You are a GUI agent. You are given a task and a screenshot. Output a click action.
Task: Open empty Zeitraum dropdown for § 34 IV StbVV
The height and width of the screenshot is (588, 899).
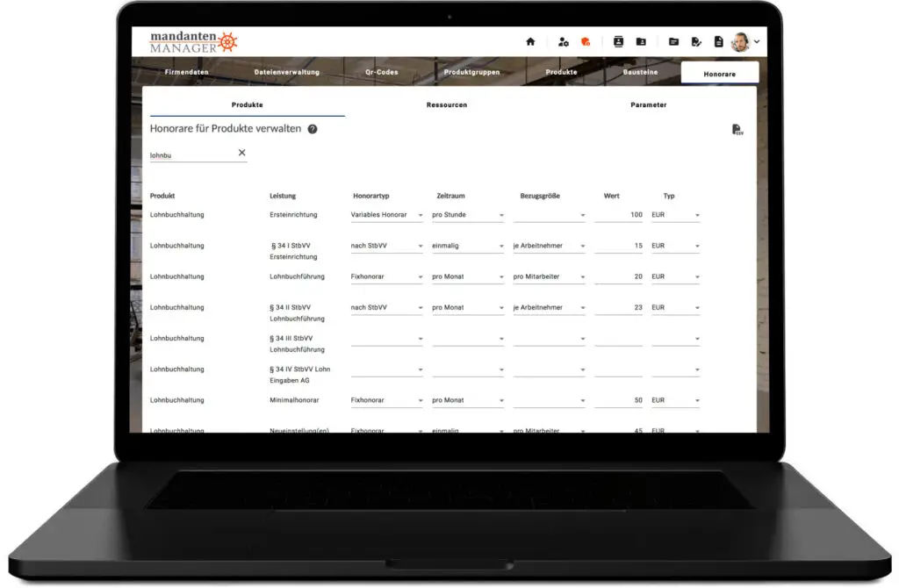click(x=468, y=369)
